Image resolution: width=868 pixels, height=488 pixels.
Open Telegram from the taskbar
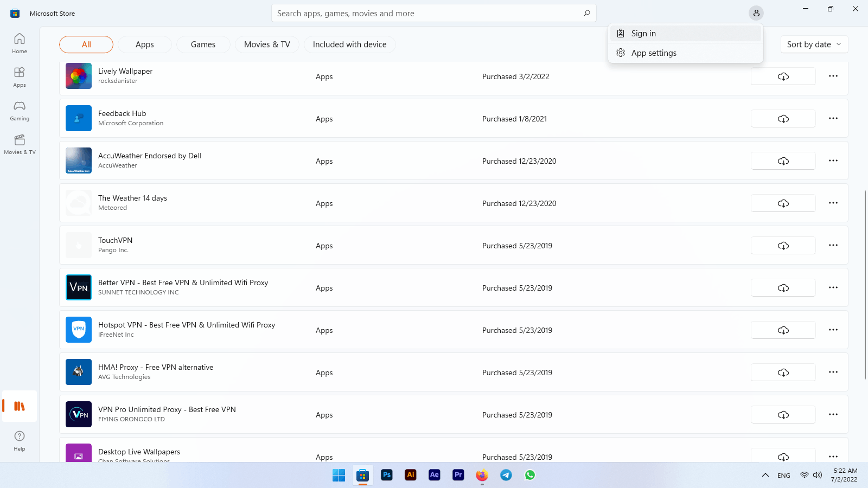tap(506, 475)
